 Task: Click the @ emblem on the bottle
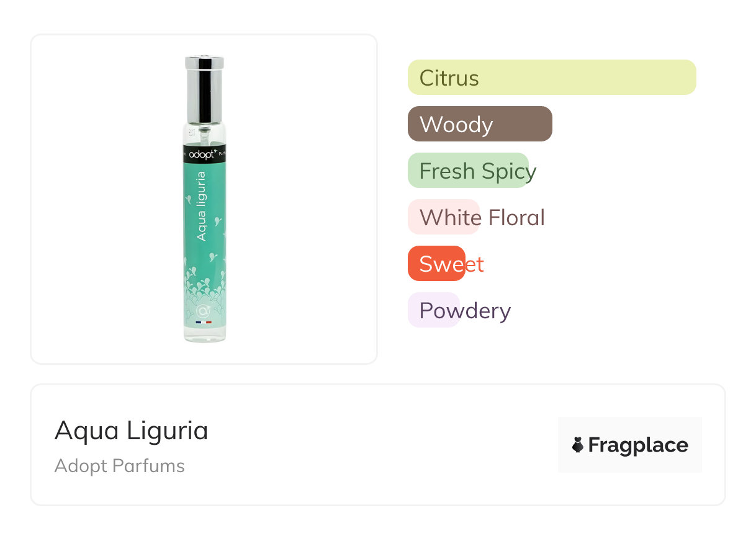[x=204, y=310]
